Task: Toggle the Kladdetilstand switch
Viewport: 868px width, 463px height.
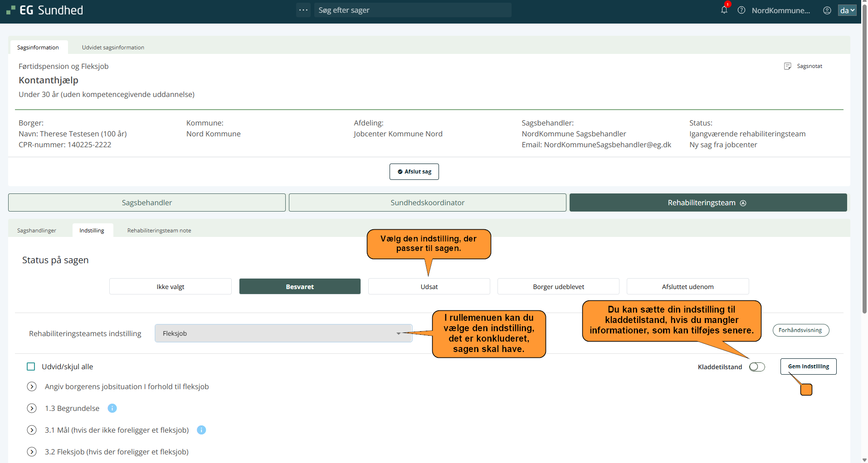Action: pos(757,367)
